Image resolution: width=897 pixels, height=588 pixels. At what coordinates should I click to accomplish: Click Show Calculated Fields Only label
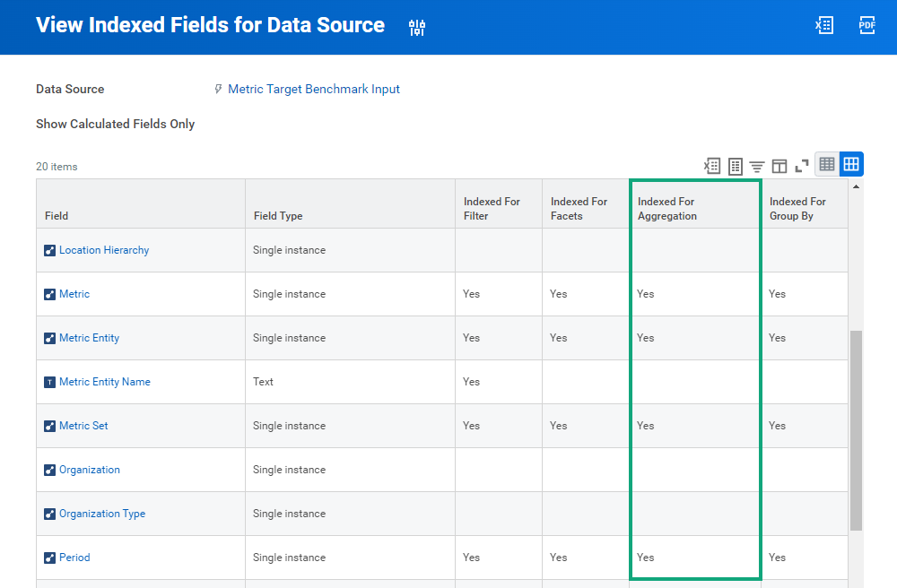tap(116, 124)
